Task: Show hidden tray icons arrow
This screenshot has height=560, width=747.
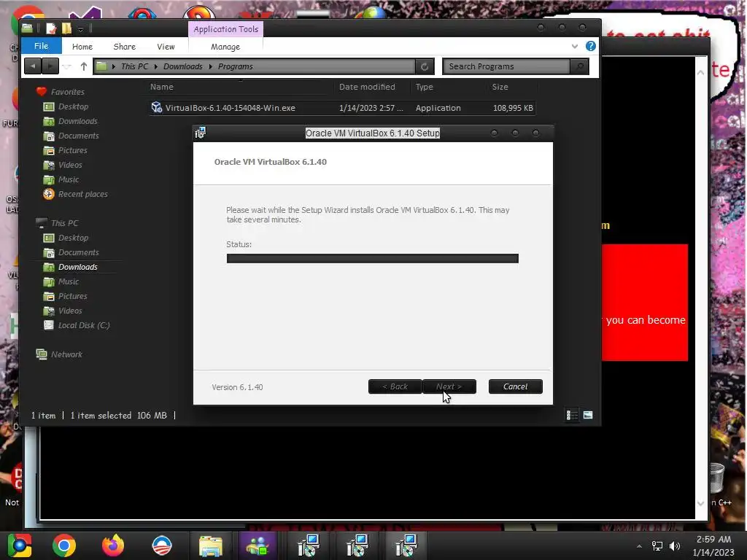Action: coord(639,546)
